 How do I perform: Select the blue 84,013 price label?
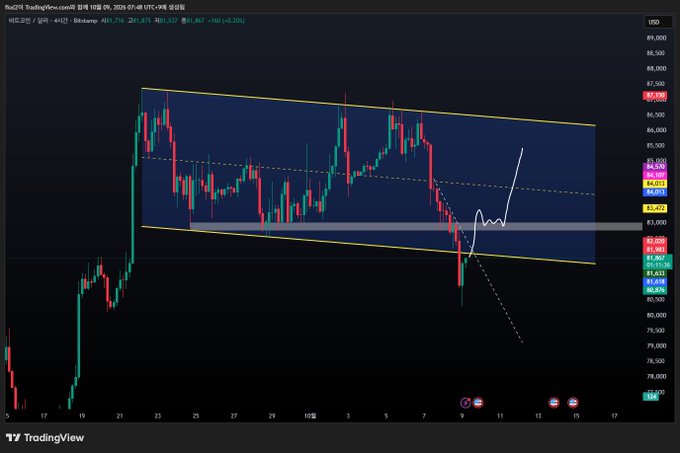coord(655,192)
